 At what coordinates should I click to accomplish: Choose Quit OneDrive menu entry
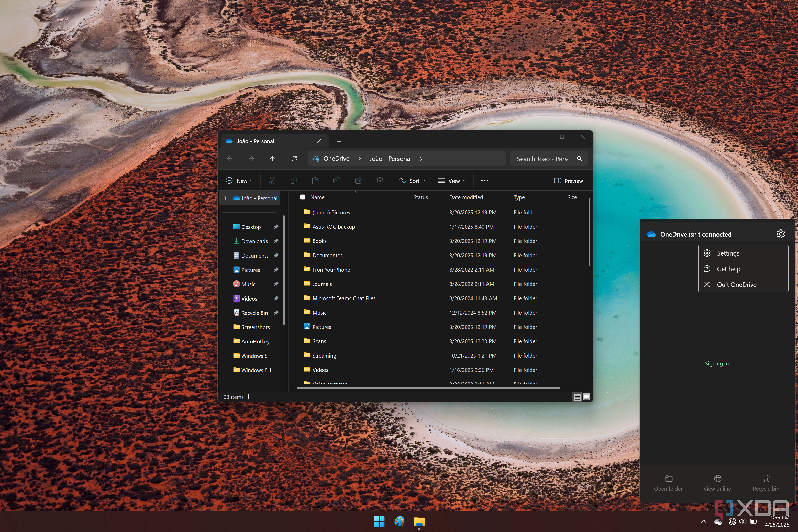(743, 285)
